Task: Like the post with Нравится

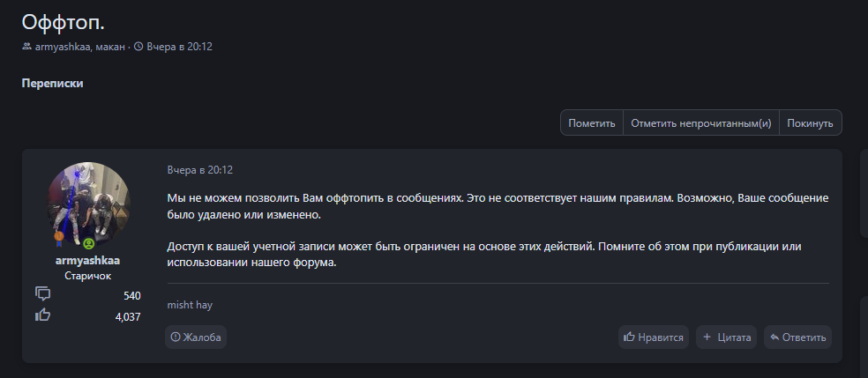Action: (654, 337)
